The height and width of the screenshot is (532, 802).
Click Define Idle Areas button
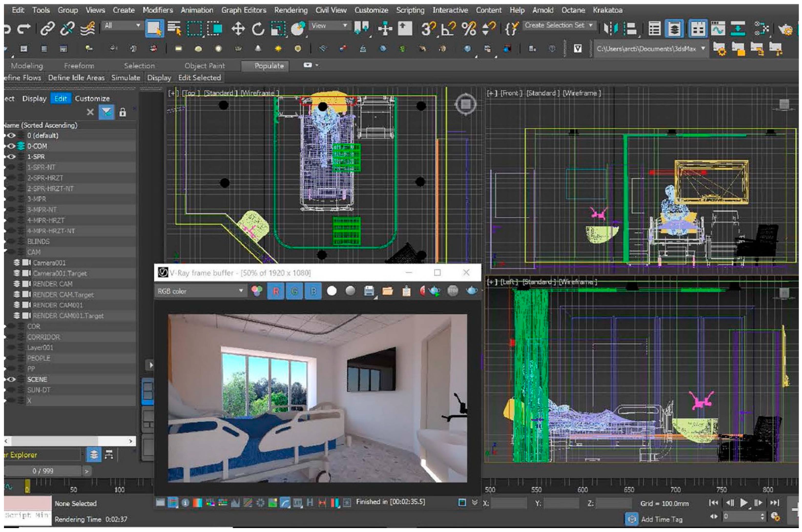pos(76,78)
